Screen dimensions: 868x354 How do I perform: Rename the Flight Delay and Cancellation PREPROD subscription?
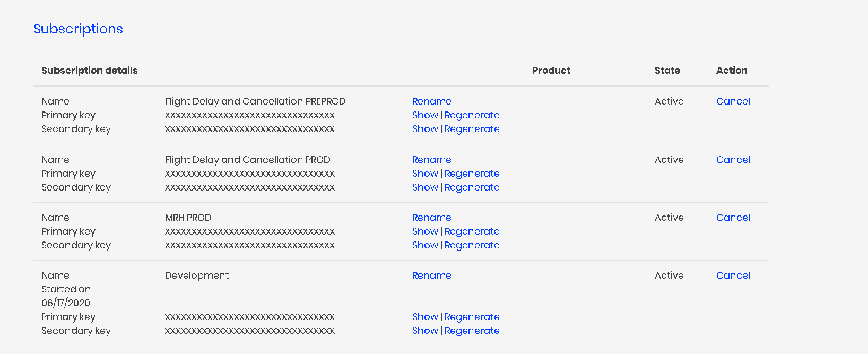click(x=431, y=101)
